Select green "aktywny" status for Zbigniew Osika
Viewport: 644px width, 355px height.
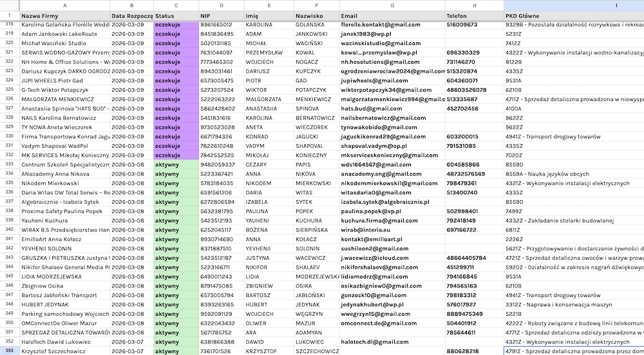click(x=176, y=286)
